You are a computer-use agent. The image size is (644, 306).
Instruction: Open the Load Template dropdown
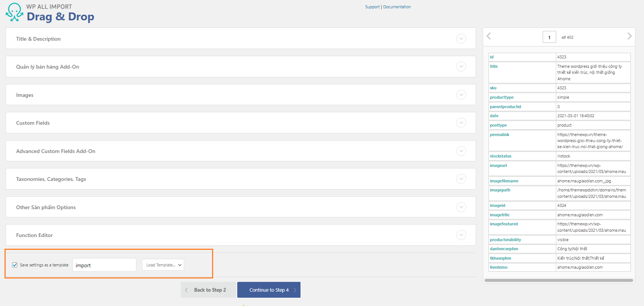point(163,265)
